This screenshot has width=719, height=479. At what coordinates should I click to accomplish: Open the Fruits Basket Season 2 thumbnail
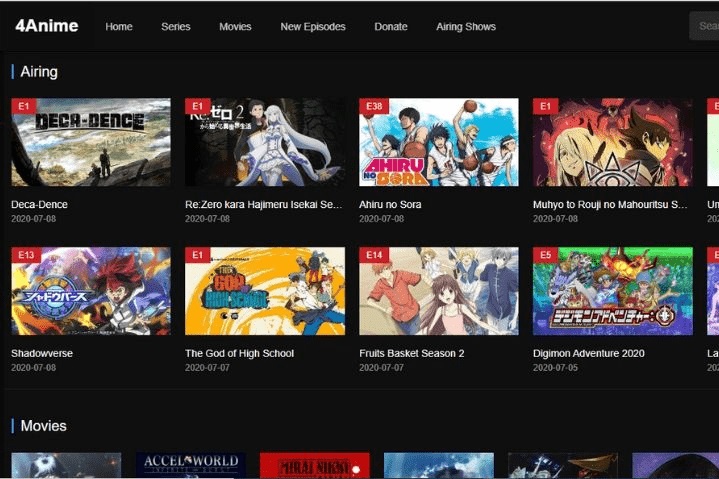pyautogui.click(x=439, y=291)
